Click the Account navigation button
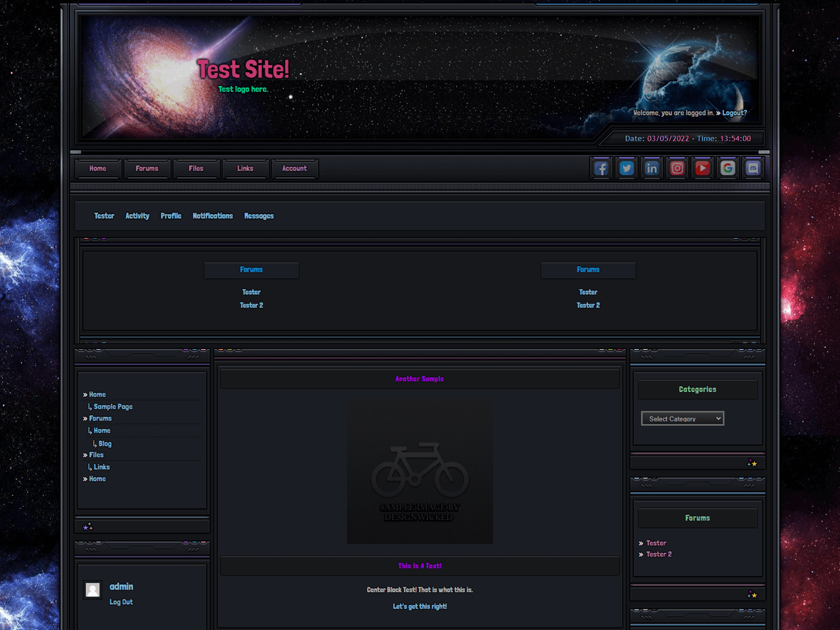Screen dimensions: 840x630 (295, 168)
